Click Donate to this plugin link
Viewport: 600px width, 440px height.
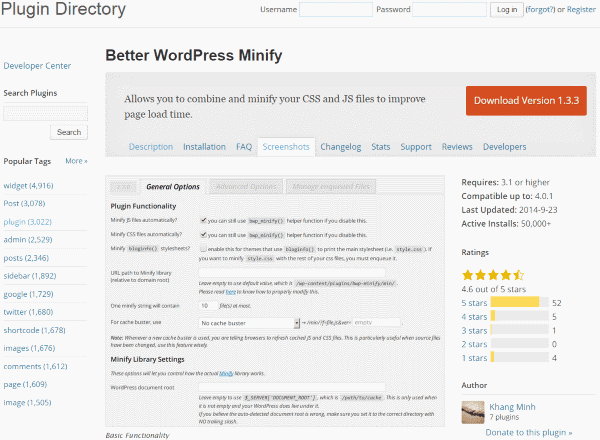(529, 432)
